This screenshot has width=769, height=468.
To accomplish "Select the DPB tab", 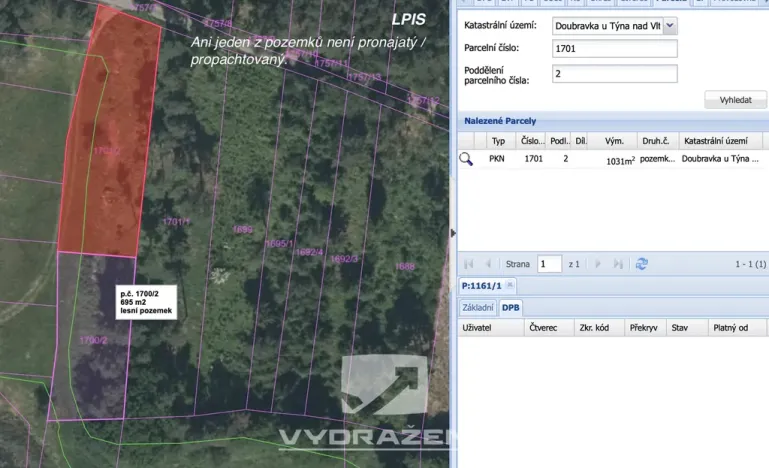I will [x=511, y=308].
